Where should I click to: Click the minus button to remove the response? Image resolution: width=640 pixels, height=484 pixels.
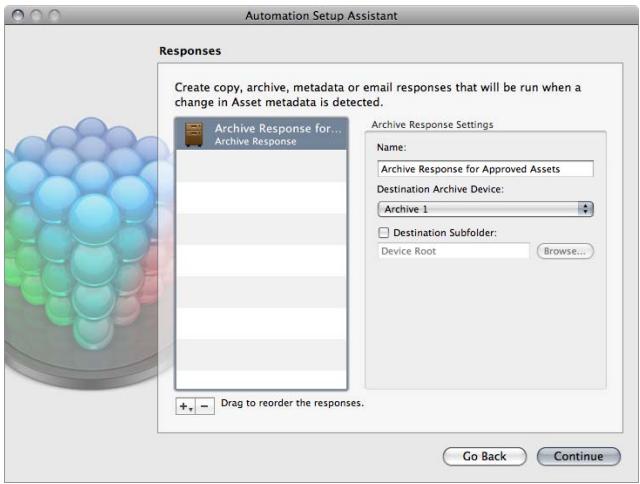[205, 406]
